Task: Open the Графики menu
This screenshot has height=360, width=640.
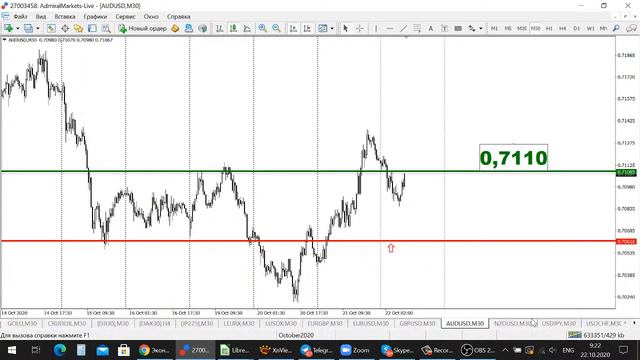Action: (x=95, y=17)
